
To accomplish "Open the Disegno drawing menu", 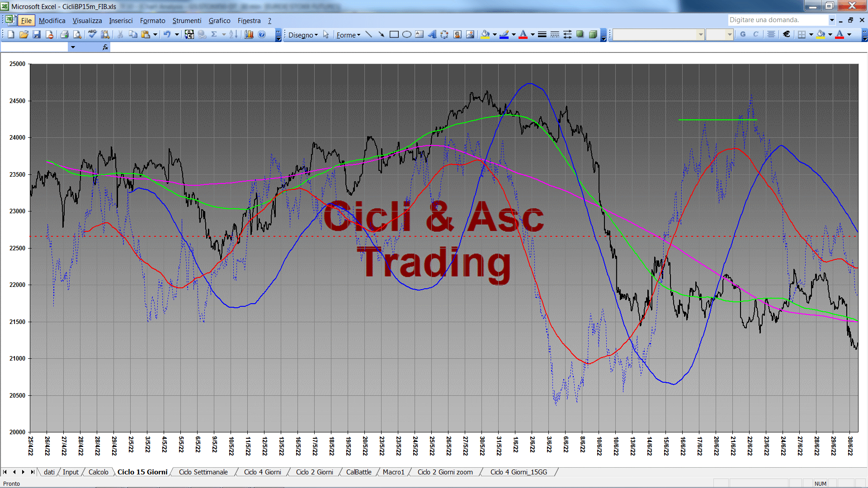I will pos(303,35).
